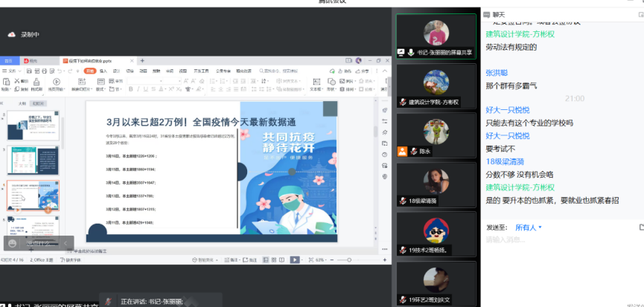The height and width of the screenshot is (307, 644).
Task: Click the file send icon beside recipient selector
Action: [640, 227]
